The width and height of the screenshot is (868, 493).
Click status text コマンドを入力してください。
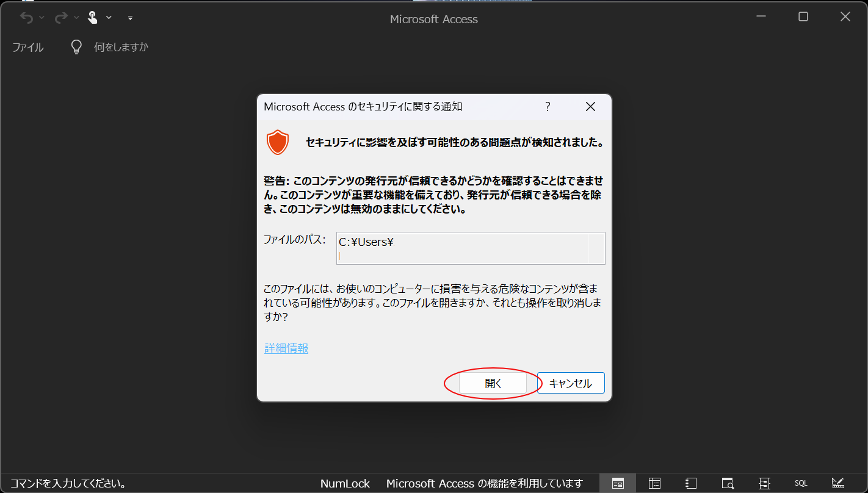[x=68, y=484]
